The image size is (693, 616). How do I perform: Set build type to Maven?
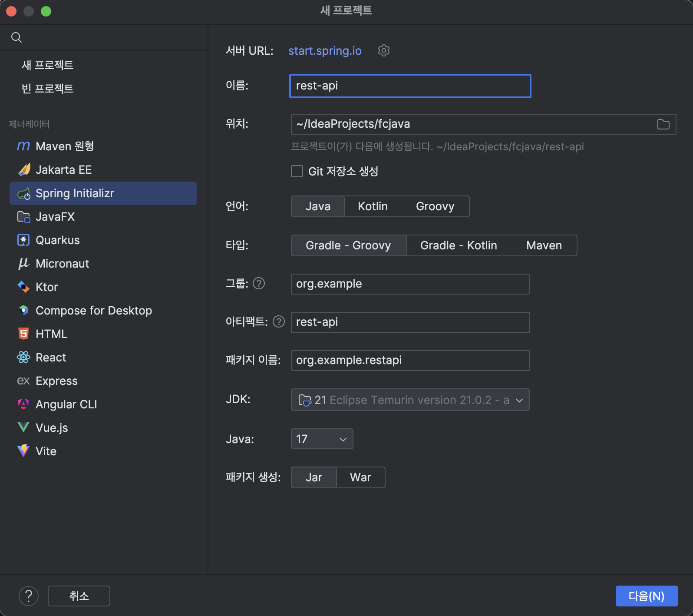click(544, 245)
